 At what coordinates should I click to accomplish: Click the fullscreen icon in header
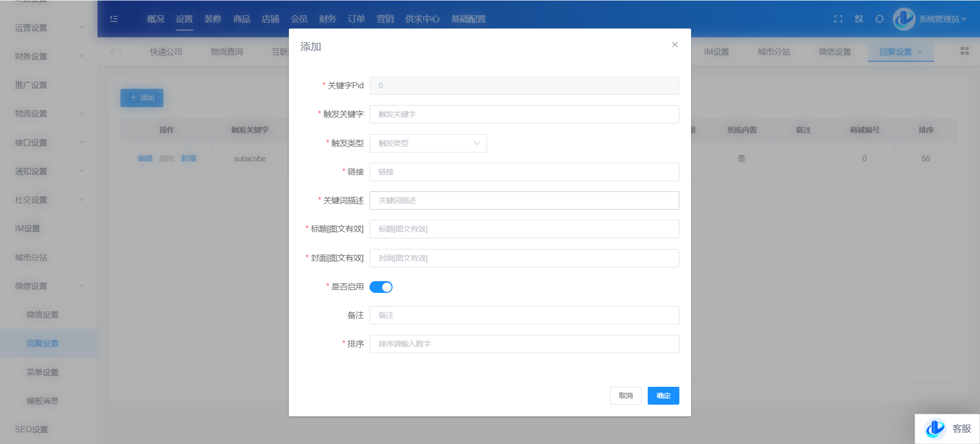tap(838, 19)
